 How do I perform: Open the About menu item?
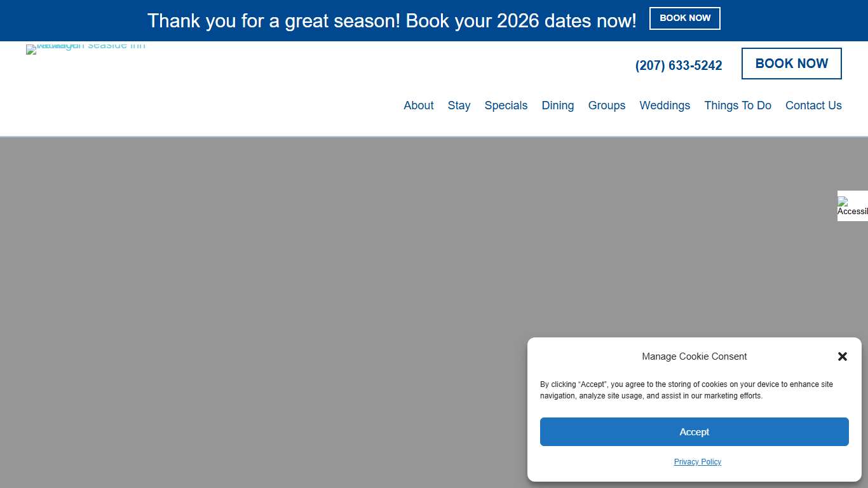coord(419,105)
